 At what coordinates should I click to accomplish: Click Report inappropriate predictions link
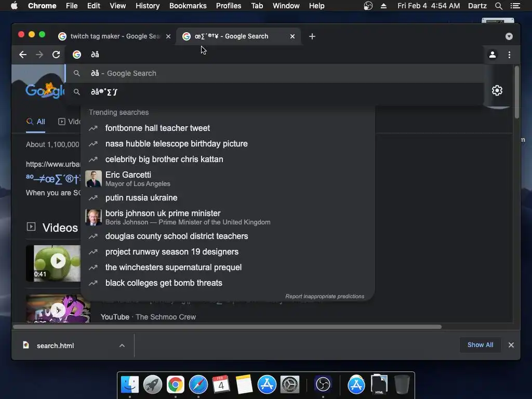(325, 296)
